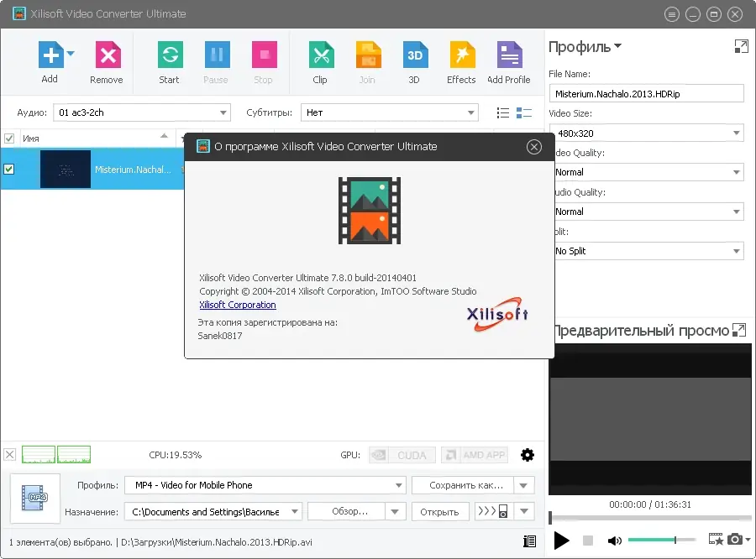This screenshot has width=756, height=559.
Task: Click the transfer to device icon
Action: 493,511
